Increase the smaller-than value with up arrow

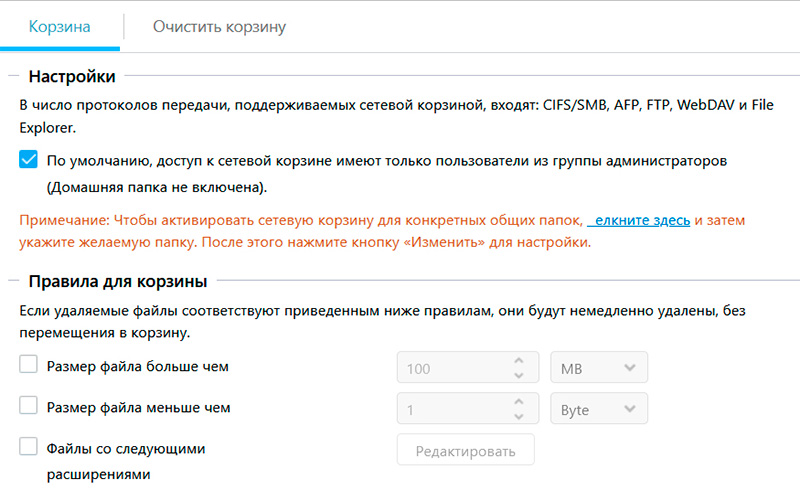(518, 402)
